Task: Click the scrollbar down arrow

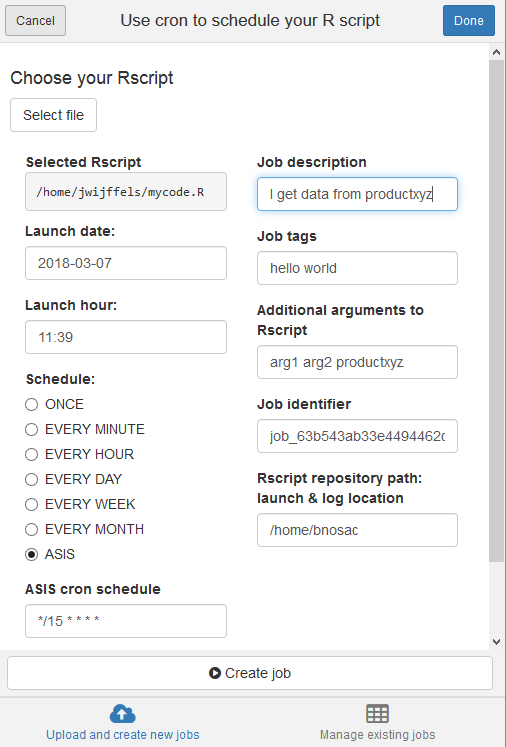Action: pos(496,642)
